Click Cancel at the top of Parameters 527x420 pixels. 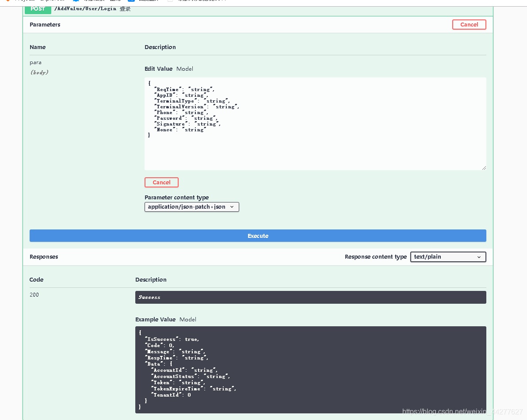(469, 24)
